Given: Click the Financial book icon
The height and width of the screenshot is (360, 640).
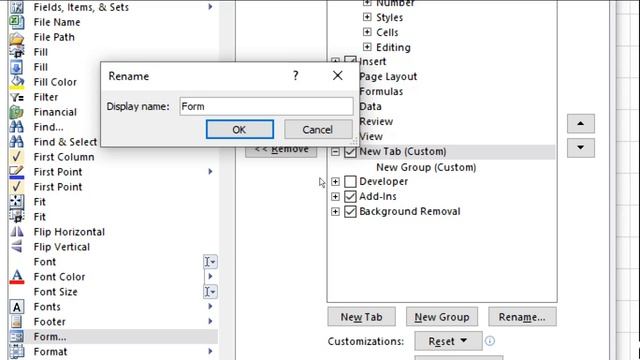Looking at the screenshot, I should (x=16, y=112).
